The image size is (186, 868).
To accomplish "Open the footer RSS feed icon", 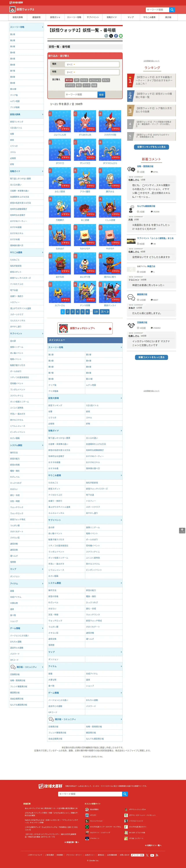I will [x=157, y=855].
